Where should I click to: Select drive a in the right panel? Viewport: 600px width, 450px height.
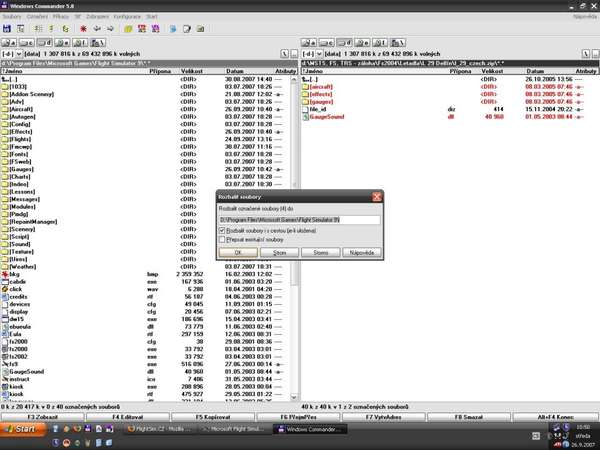(309, 43)
